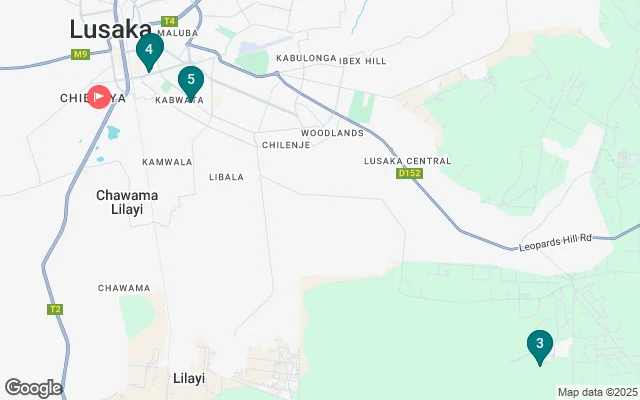Click map marker number 5

(x=191, y=83)
